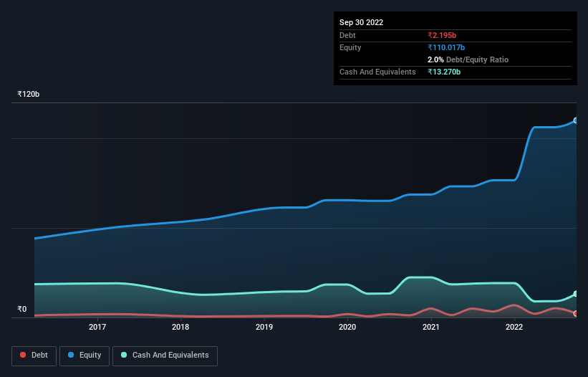
Task: Click the 2018 x-axis label
Action: click(x=180, y=327)
